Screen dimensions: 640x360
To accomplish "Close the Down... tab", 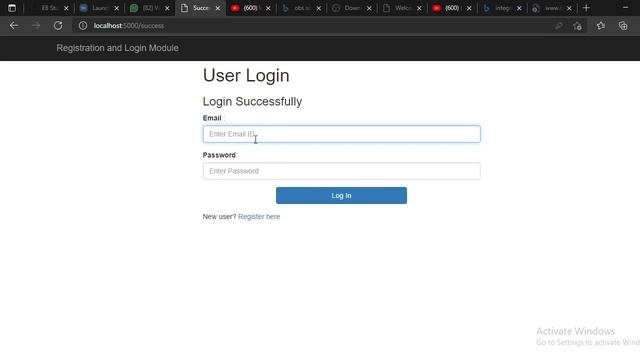I will 369,8.
